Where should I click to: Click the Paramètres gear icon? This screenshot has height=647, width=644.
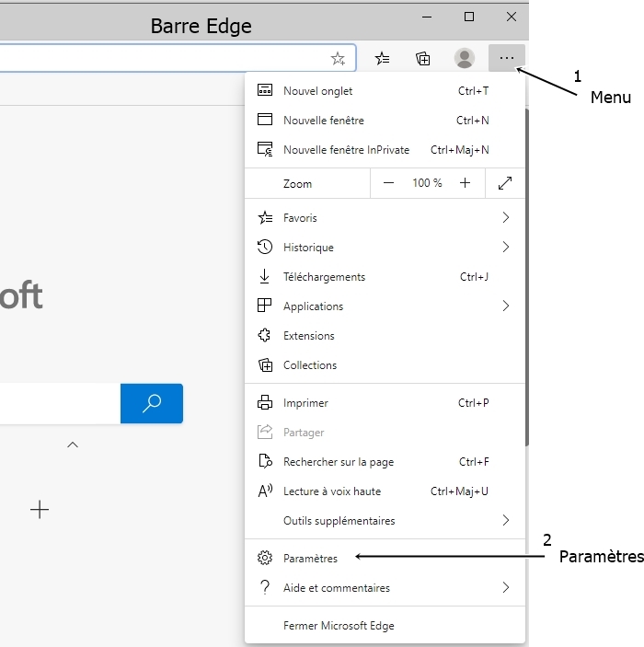[265, 558]
